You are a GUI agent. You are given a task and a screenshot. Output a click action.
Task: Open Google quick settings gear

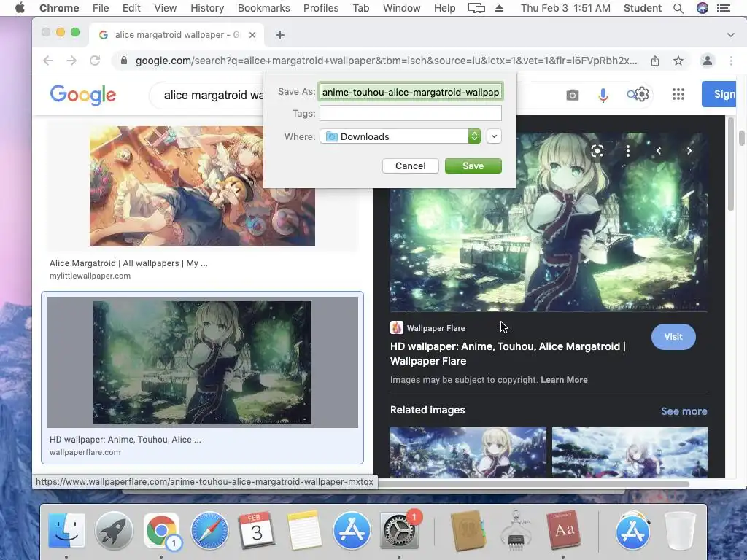[x=642, y=94]
